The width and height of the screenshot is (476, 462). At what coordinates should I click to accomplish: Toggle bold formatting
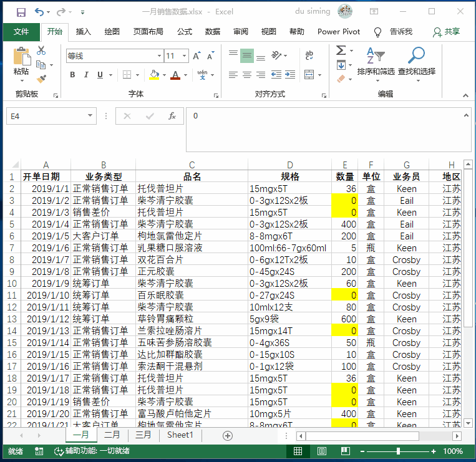click(72, 75)
